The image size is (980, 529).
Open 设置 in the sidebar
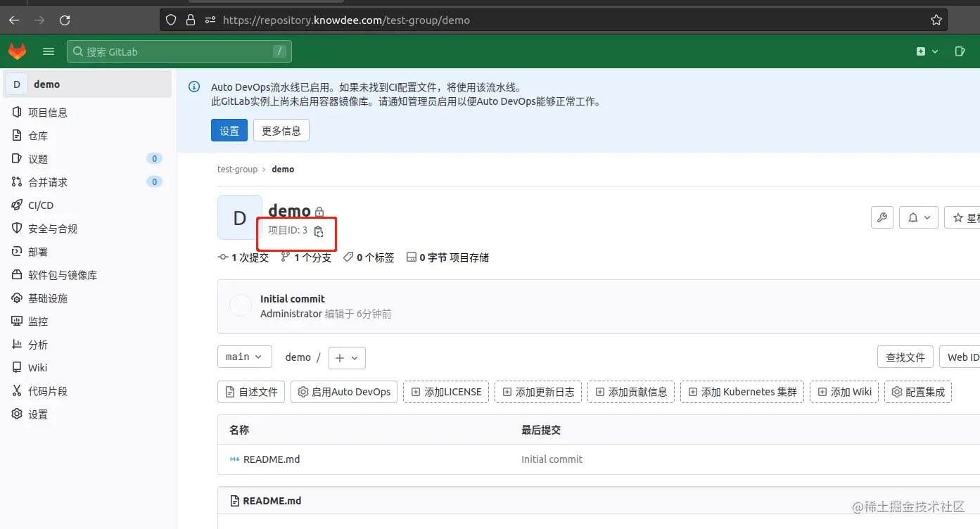(88, 414)
